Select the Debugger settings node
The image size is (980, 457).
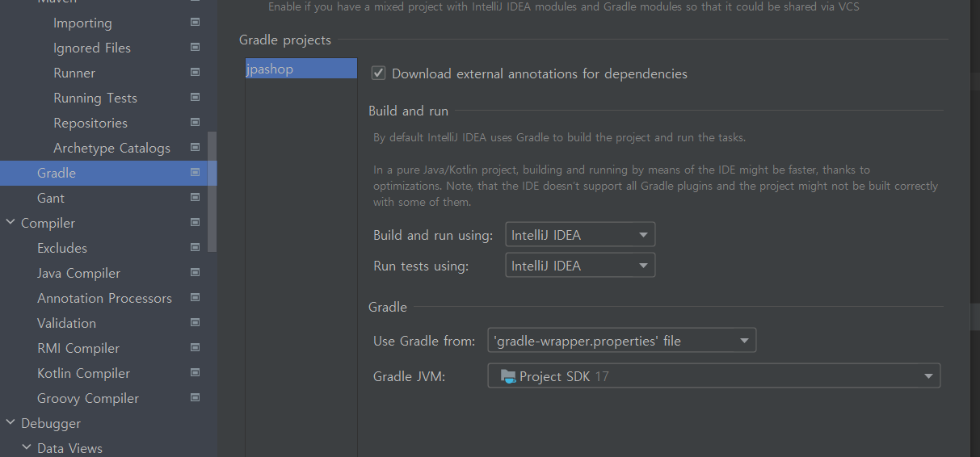click(x=51, y=423)
